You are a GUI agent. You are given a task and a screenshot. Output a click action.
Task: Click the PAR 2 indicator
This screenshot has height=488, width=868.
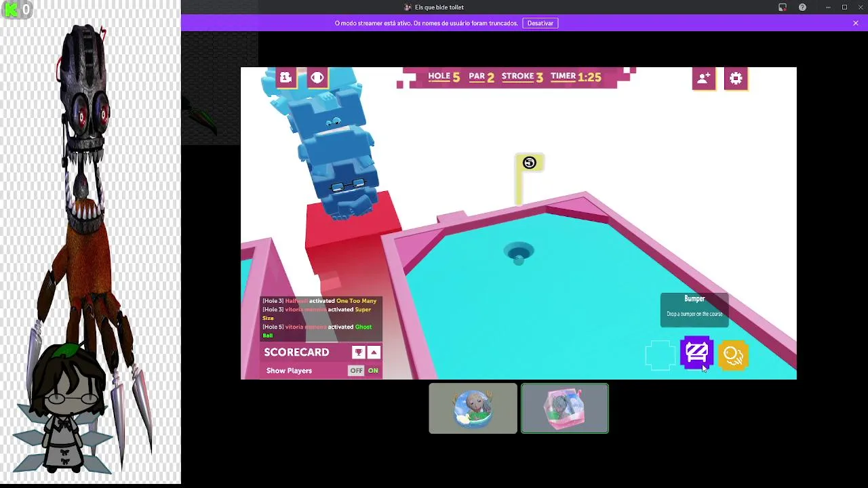coord(481,77)
